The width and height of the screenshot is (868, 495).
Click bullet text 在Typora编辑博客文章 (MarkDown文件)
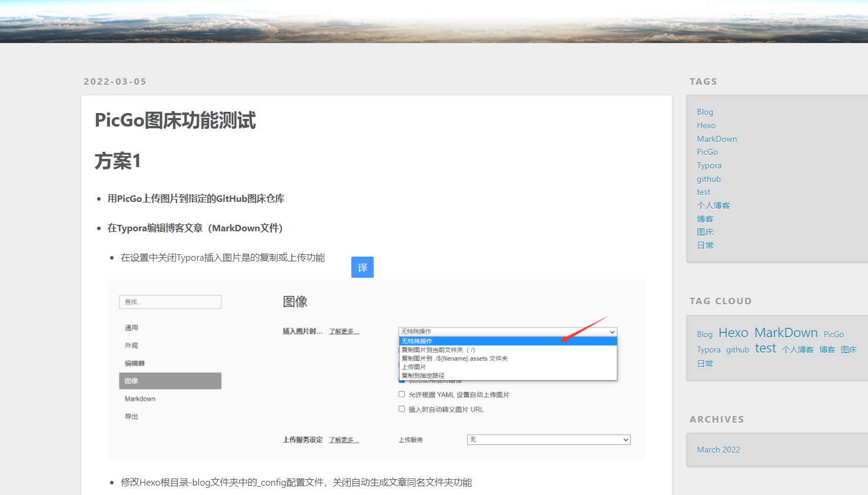(x=195, y=228)
